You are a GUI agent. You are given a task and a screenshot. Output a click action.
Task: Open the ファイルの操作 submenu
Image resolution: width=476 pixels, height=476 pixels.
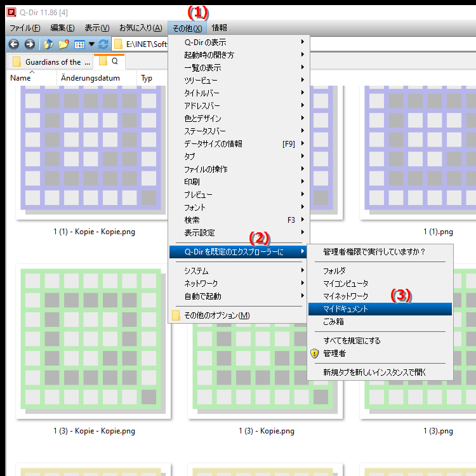(238, 169)
